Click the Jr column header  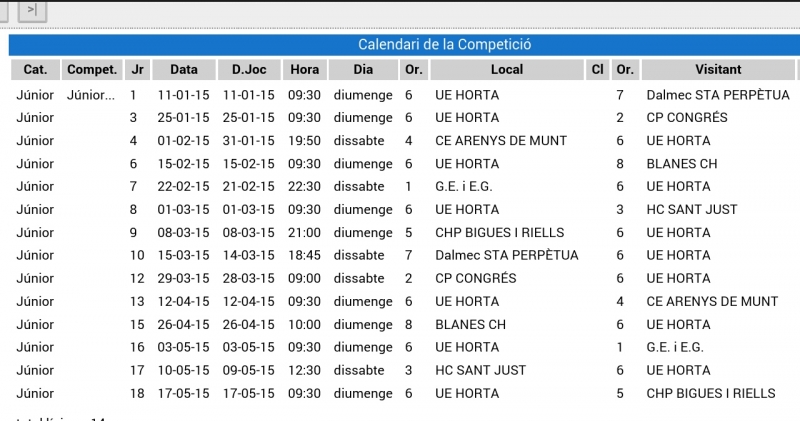(137, 70)
